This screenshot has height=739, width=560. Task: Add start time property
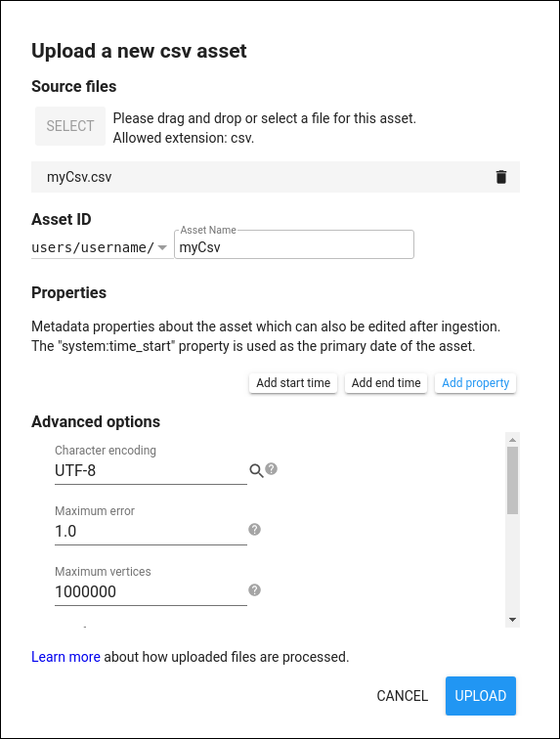pos(293,383)
